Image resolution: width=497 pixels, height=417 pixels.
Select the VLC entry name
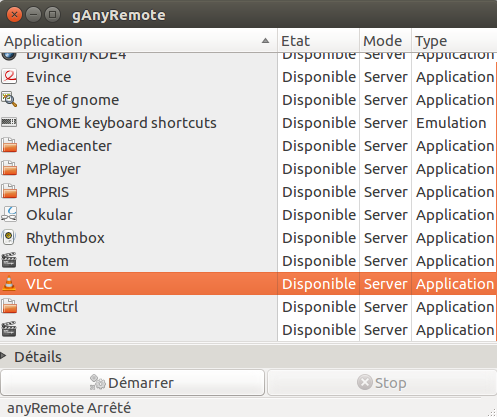39,284
